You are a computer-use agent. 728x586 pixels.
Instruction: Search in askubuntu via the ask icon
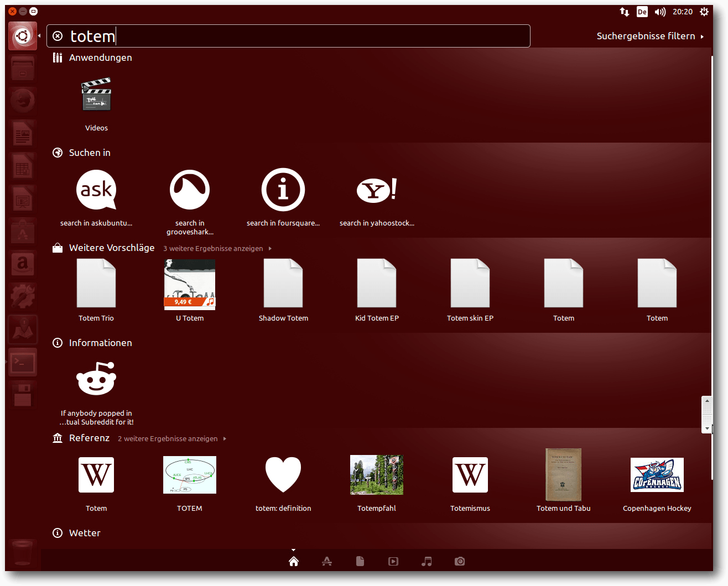(96, 190)
